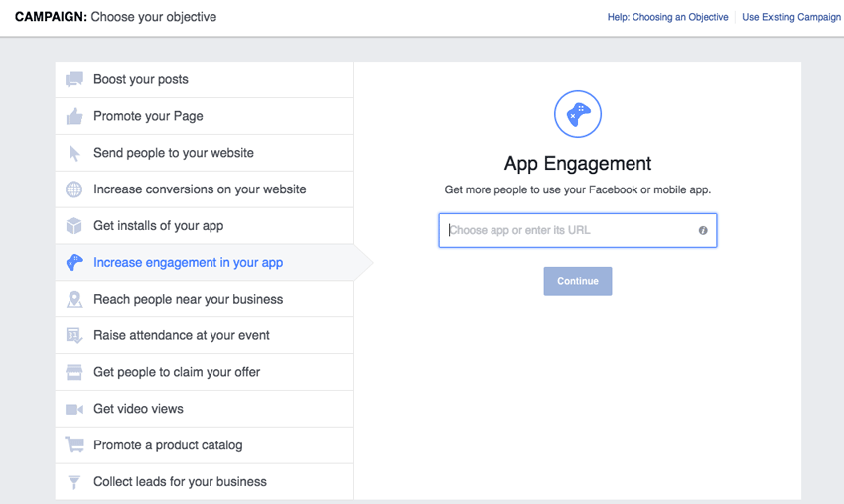Select the Send people to your website objective
844x504 pixels.
[205, 153]
